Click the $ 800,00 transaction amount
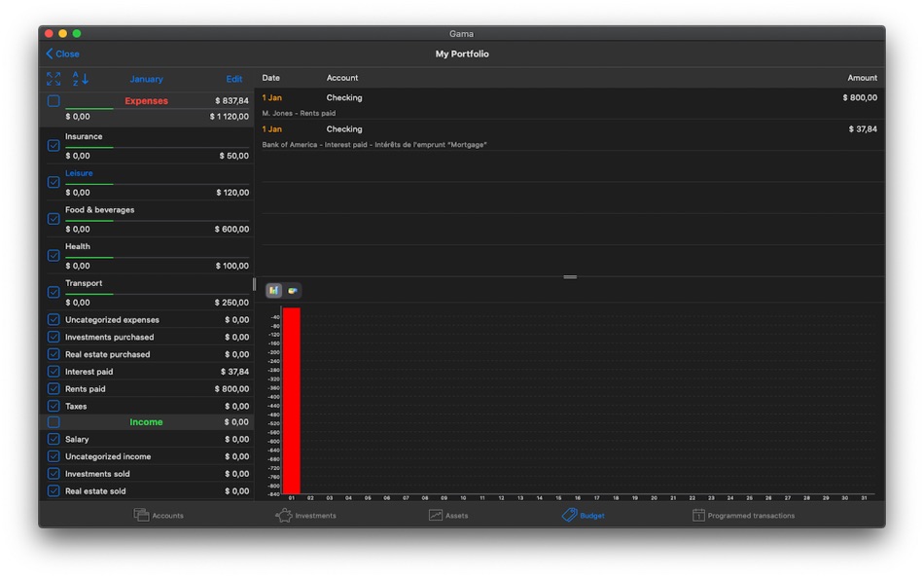This screenshot has width=924, height=578. 860,98
